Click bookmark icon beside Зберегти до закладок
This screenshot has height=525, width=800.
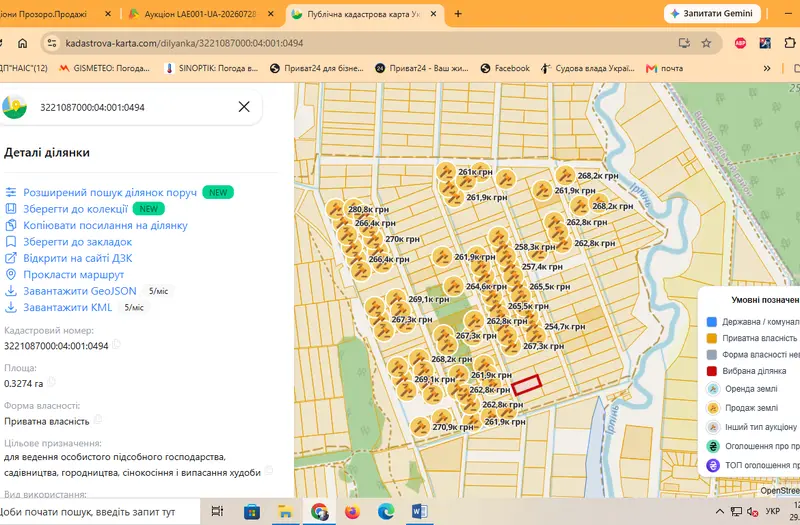click(x=11, y=241)
